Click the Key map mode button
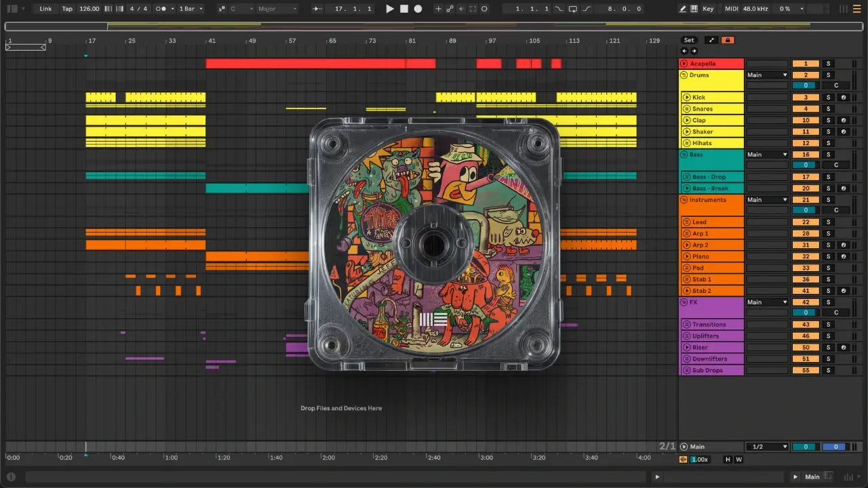This screenshot has width=868, height=488. tap(708, 9)
